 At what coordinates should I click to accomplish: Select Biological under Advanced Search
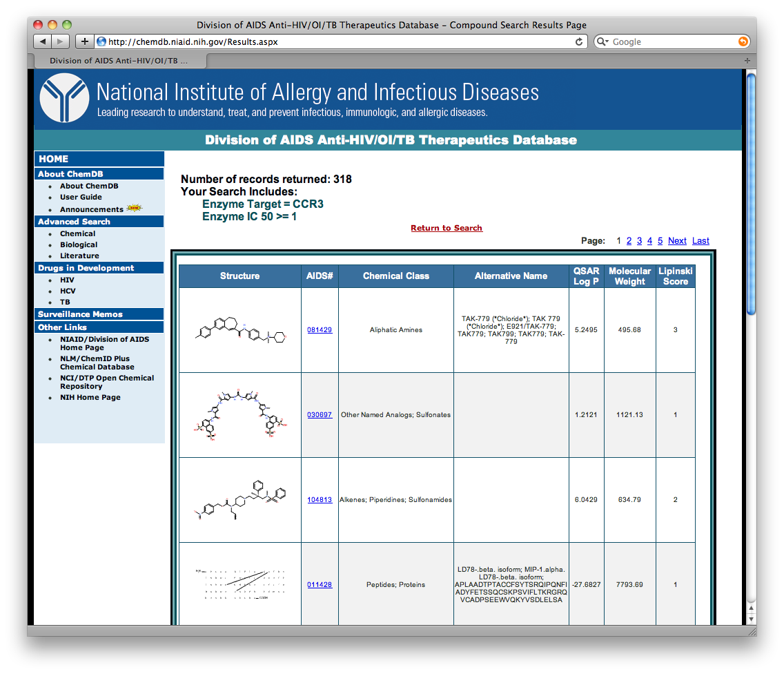click(x=79, y=244)
